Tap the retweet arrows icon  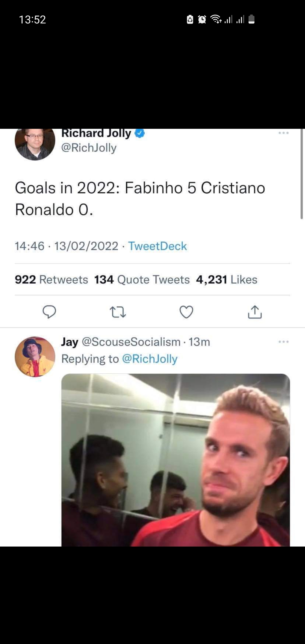(x=117, y=312)
